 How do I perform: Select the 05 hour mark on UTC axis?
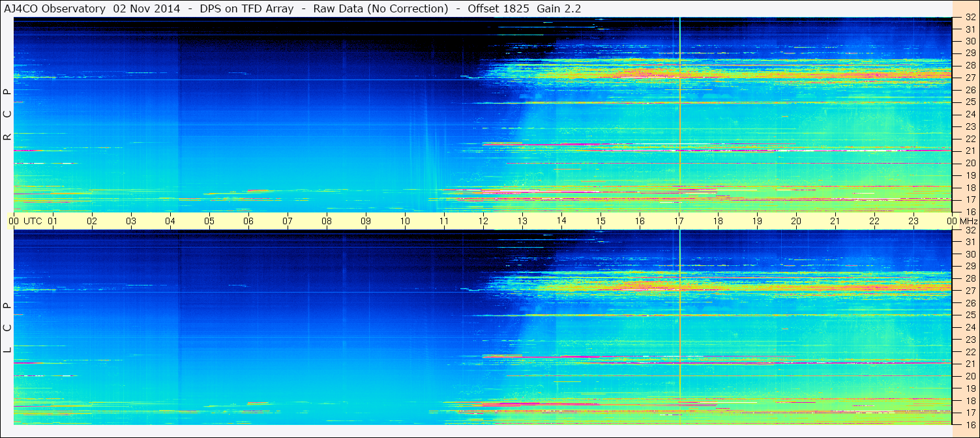tap(209, 221)
